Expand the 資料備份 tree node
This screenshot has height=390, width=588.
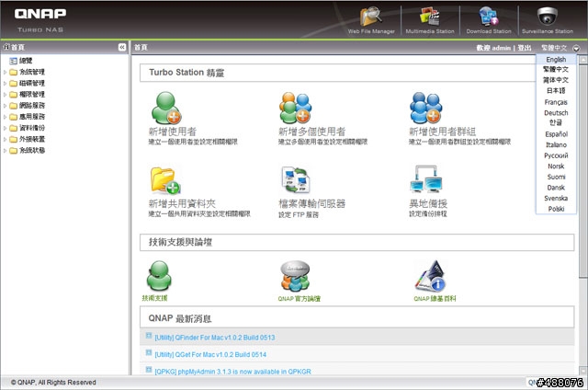pyautogui.click(x=5, y=129)
